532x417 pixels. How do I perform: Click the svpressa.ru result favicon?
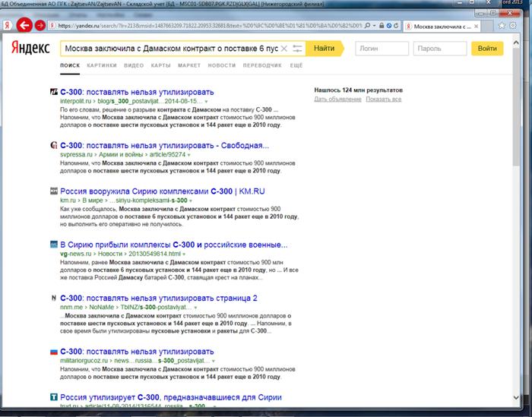pyautogui.click(x=53, y=144)
